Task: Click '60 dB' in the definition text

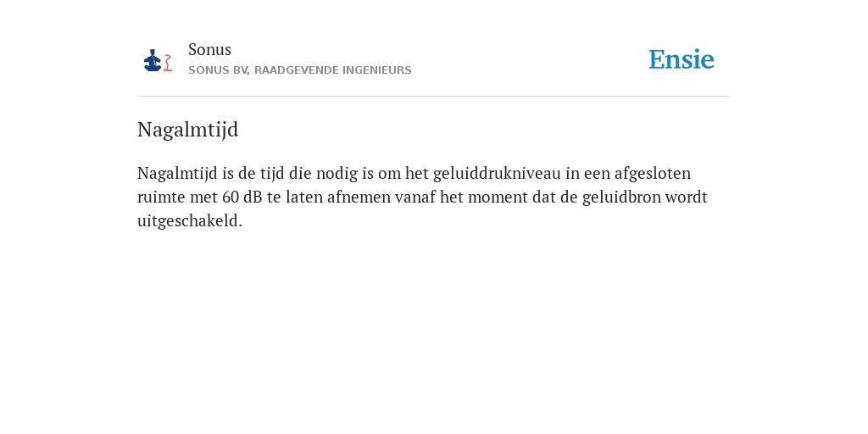Action: tap(242, 197)
